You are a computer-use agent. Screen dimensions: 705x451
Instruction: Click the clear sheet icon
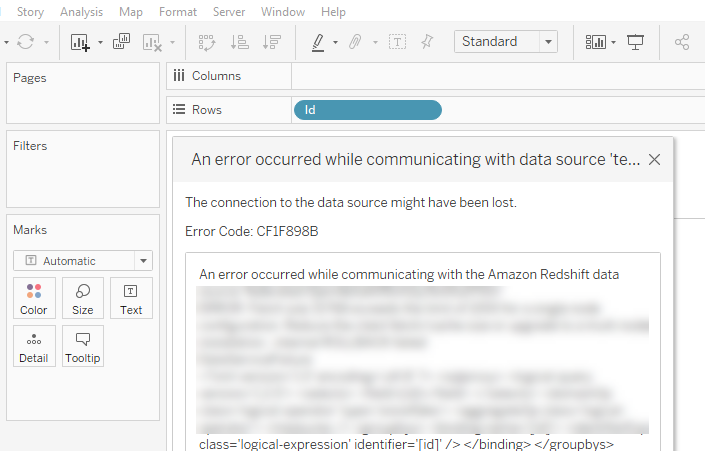152,43
